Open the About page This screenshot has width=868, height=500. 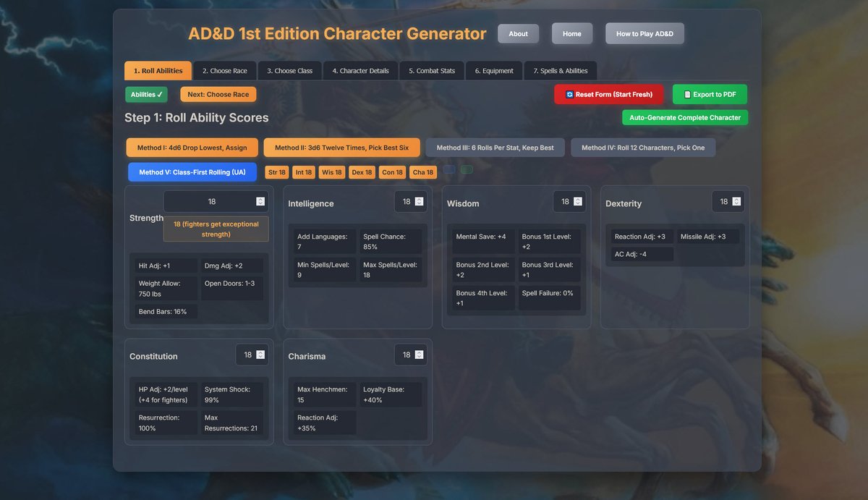point(518,33)
